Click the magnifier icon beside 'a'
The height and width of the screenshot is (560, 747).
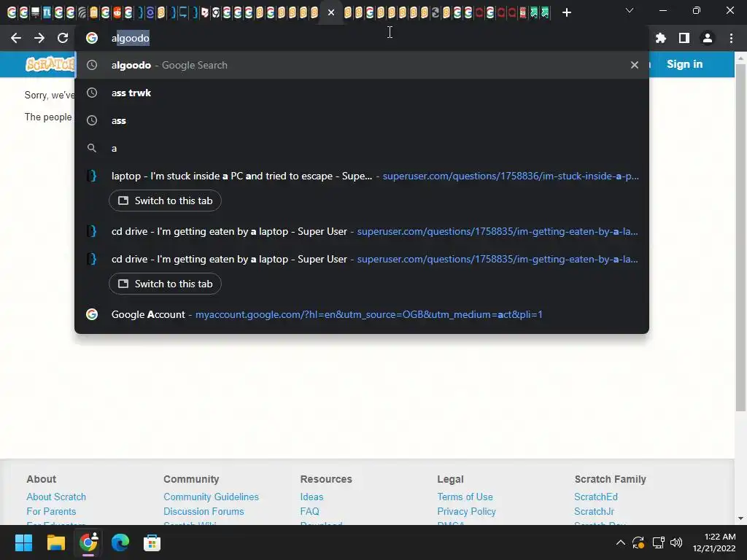92,148
